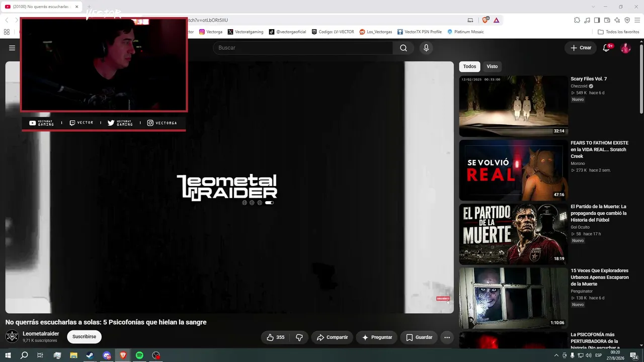Show hidden system tray icons

pyautogui.click(x=556, y=355)
